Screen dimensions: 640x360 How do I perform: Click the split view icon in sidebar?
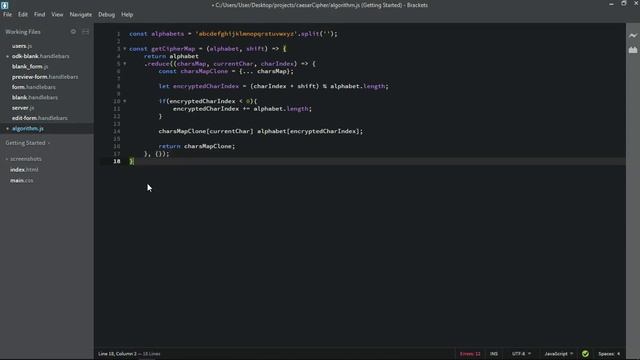tap(85, 31)
